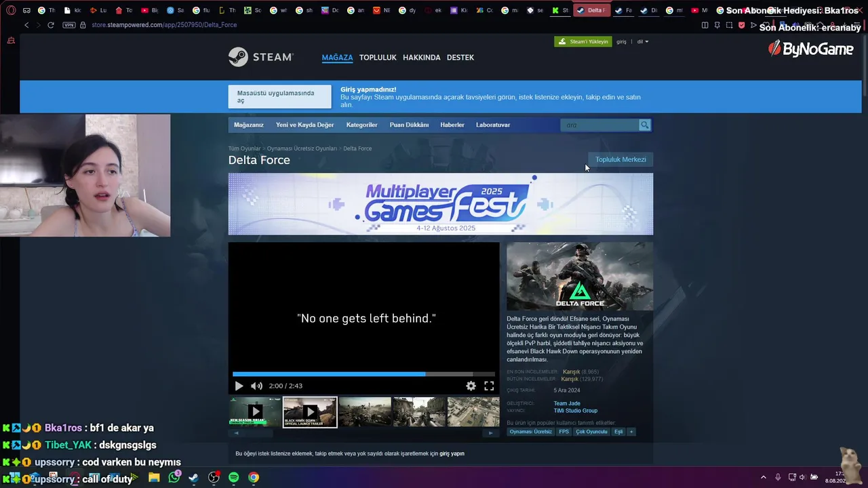This screenshot has height=488, width=868.
Task: Go to the HAKKINDA page
Action: pos(422,58)
